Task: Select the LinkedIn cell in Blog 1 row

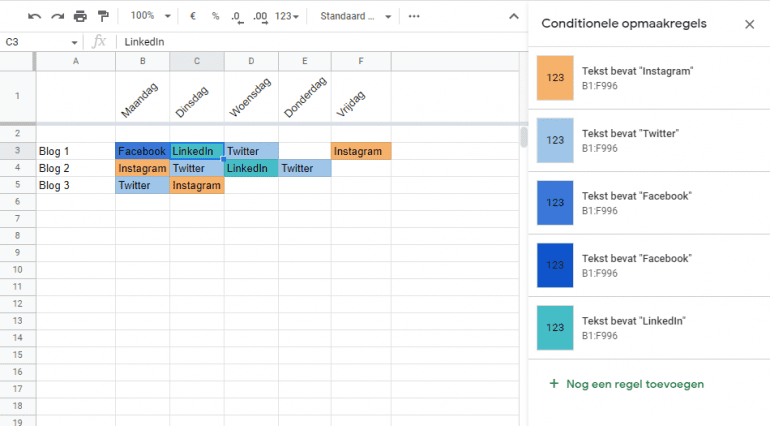Action: click(197, 151)
